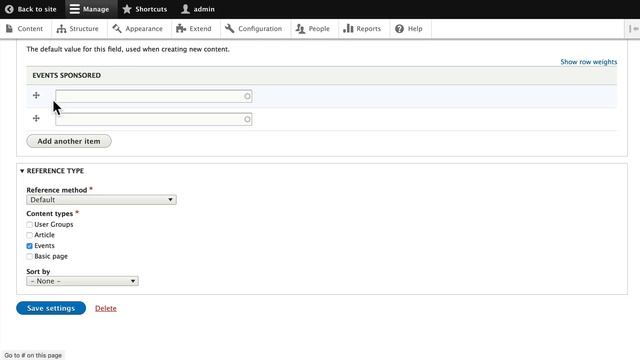Screen dimensions: 640x360
Task: Click the Sort by label
Action: click(38, 271)
